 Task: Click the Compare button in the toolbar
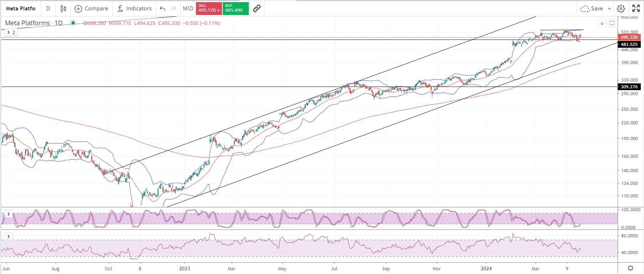pyautogui.click(x=92, y=8)
